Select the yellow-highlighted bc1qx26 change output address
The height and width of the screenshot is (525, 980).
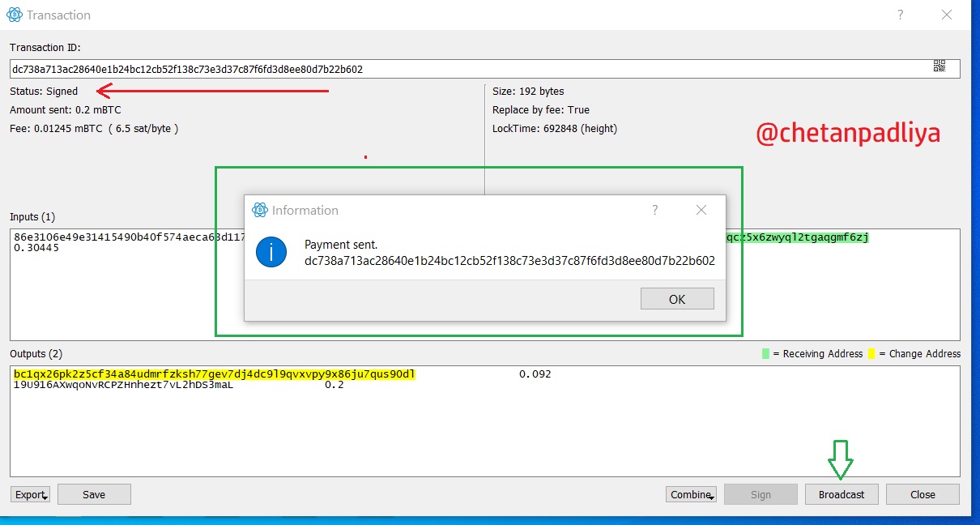point(215,374)
